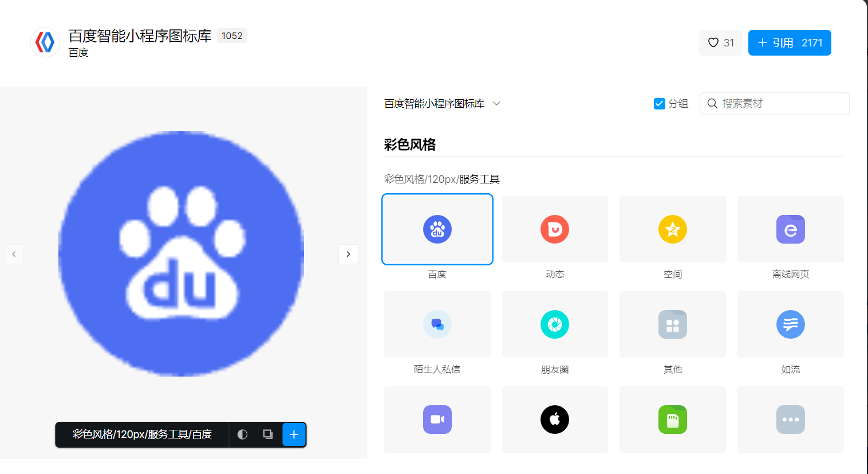This screenshot has width=868, height=474.
Task: Select the purple video camera icon
Action: point(437,420)
